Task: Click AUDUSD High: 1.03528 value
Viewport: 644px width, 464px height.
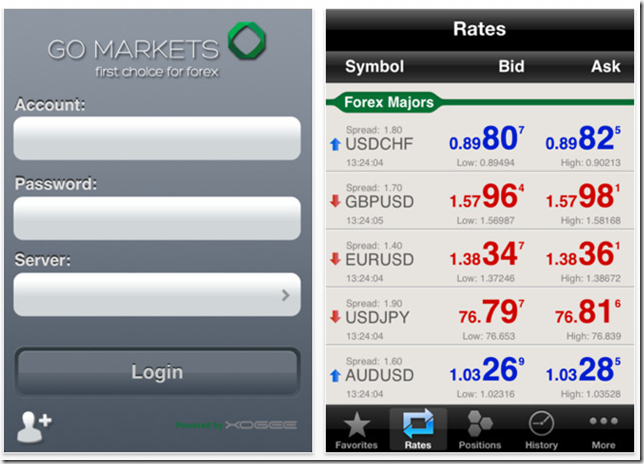Action: pyautogui.click(x=591, y=395)
